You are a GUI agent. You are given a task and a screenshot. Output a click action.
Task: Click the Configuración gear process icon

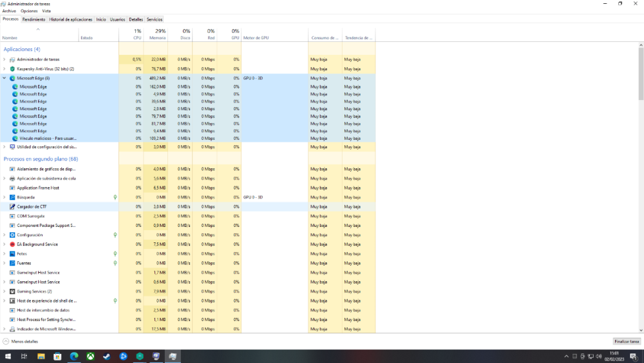(12, 235)
